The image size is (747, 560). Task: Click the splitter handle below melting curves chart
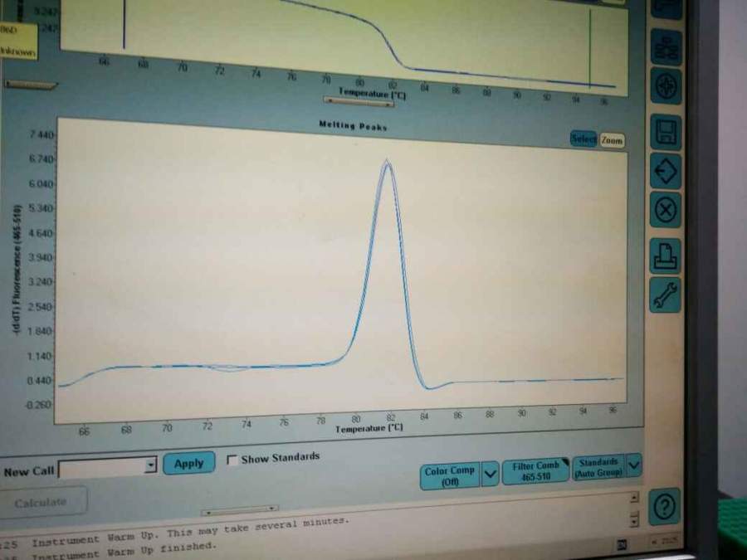[x=359, y=101]
